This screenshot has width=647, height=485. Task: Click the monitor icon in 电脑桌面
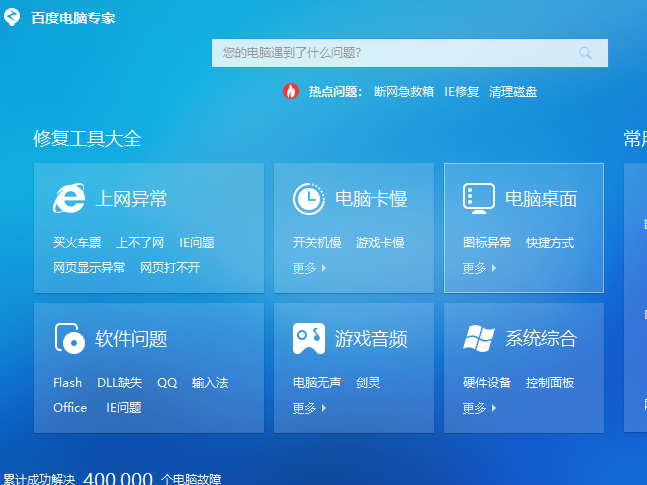[479, 199]
